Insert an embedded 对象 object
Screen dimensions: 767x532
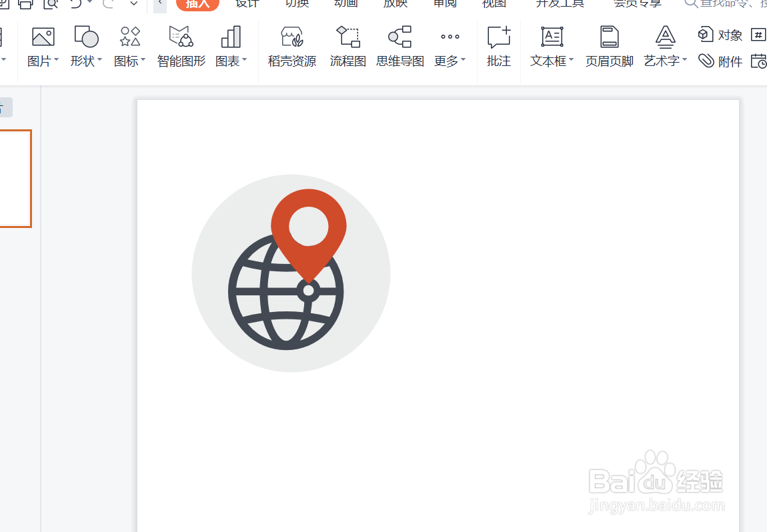pyautogui.click(x=720, y=34)
